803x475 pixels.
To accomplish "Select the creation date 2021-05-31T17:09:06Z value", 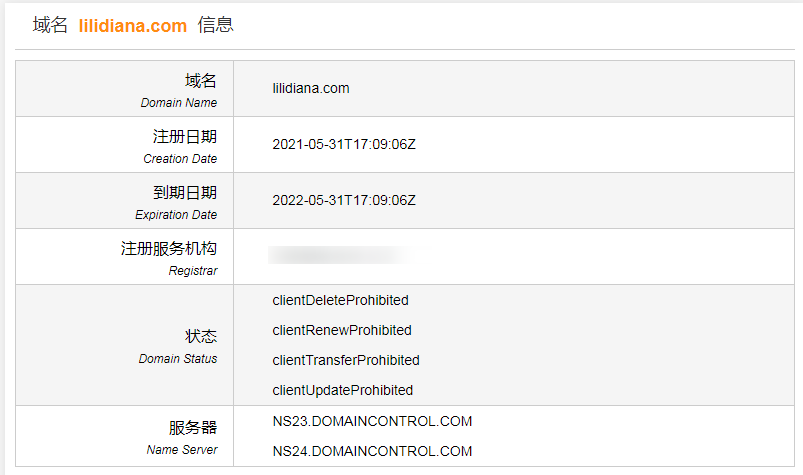I will [344, 144].
